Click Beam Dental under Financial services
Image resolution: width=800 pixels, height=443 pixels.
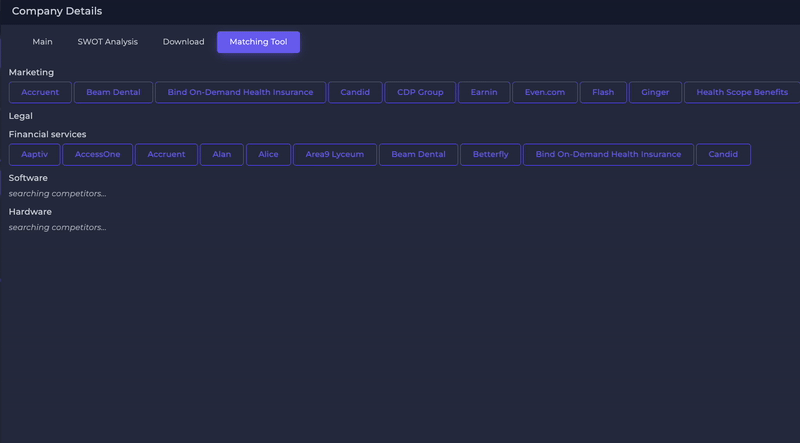[x=418, y=154]
